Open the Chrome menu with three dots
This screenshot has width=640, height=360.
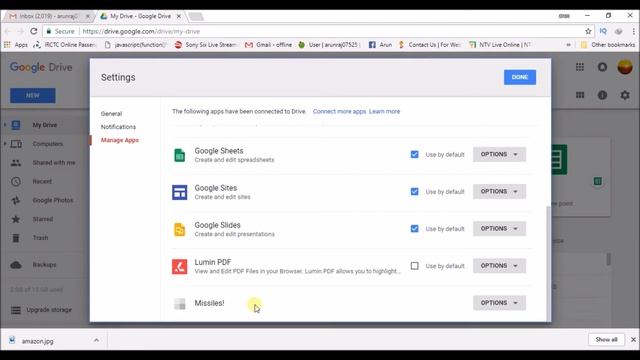[633, 31]
